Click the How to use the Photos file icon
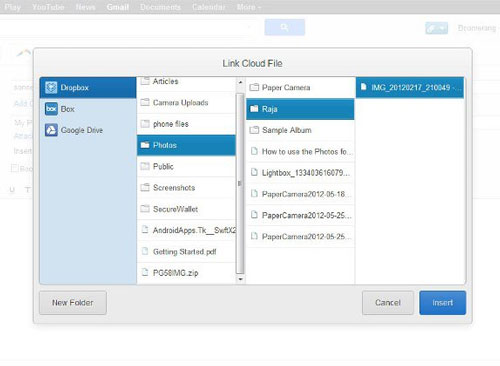This screenshot has width=500, height=366. (x=254, y=151)
